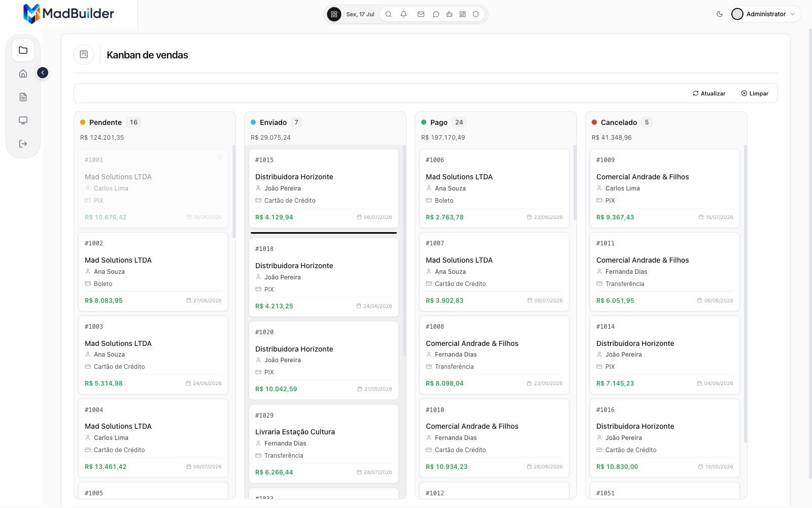Click the shield icon in top bar

(476, 14)
